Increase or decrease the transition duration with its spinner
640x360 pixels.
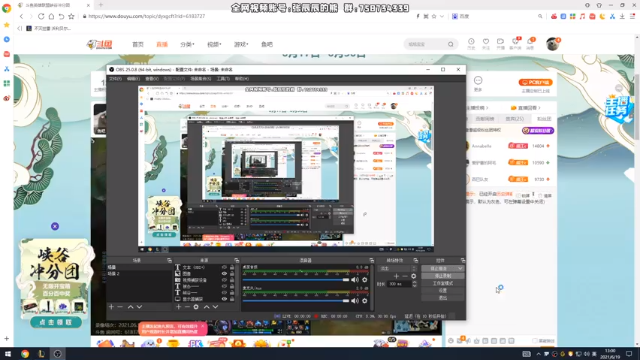click(x=414, y=284)
